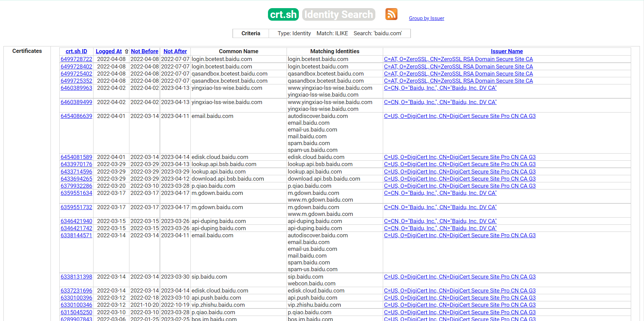Open certificate ID 6338131398
Image resolution: width=644 pixels, height=321 pixels.
point(76,277)
